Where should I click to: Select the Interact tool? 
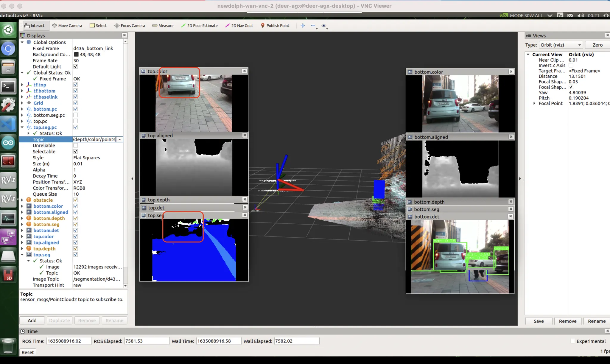click(x=35, y=26)
